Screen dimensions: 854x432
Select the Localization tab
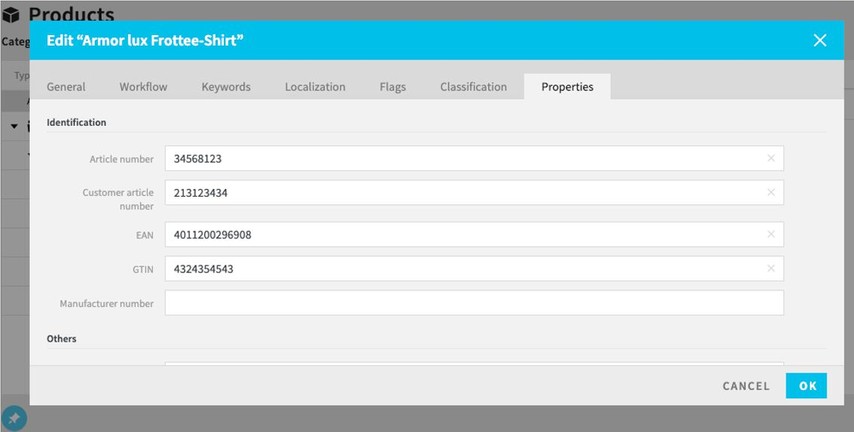click(315, 87)
